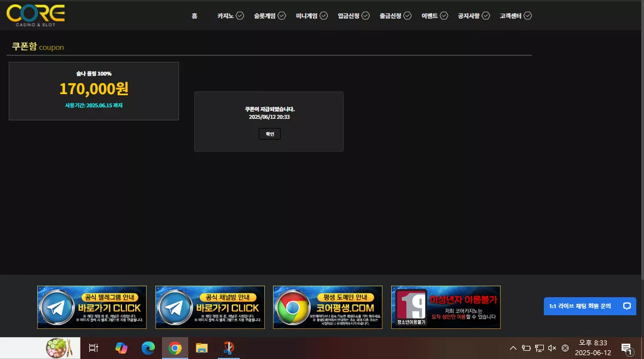Open Copilot icon in taskbar
This screenshot has height=359, width=644.
coord(121,348)
